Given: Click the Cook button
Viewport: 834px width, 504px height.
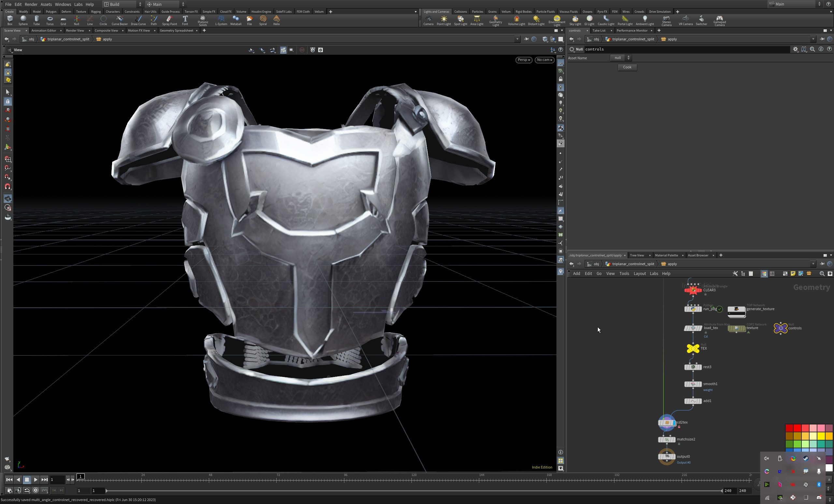Looking at the screenshot, I should [x=627, y=67].
